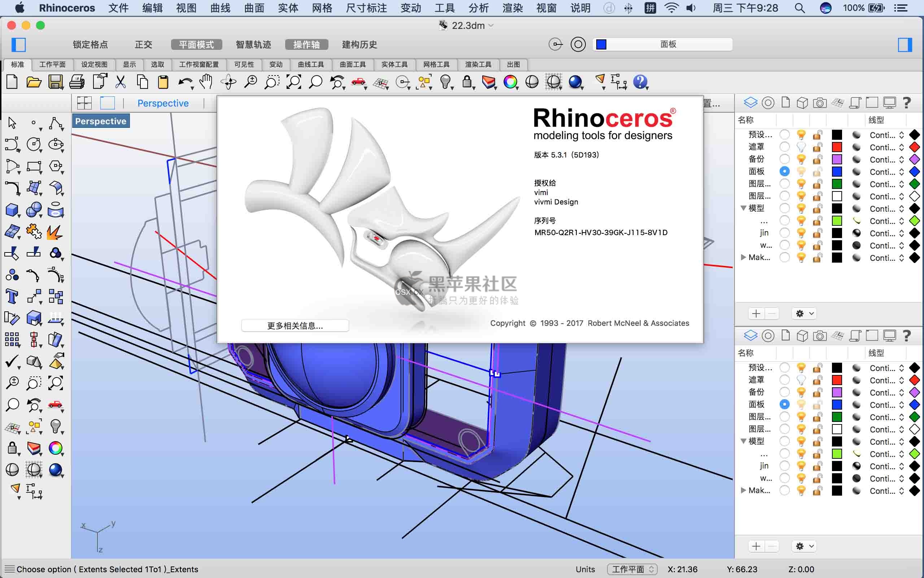Click the Open folder icon
This screenshot has height=578, width=924.
pos(34,82)
